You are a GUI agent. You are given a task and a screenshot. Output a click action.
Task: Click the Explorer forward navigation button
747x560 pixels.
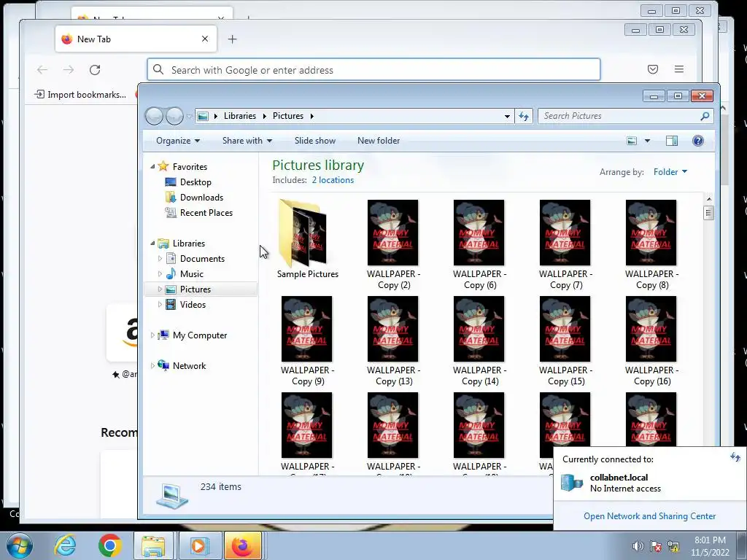174,116
